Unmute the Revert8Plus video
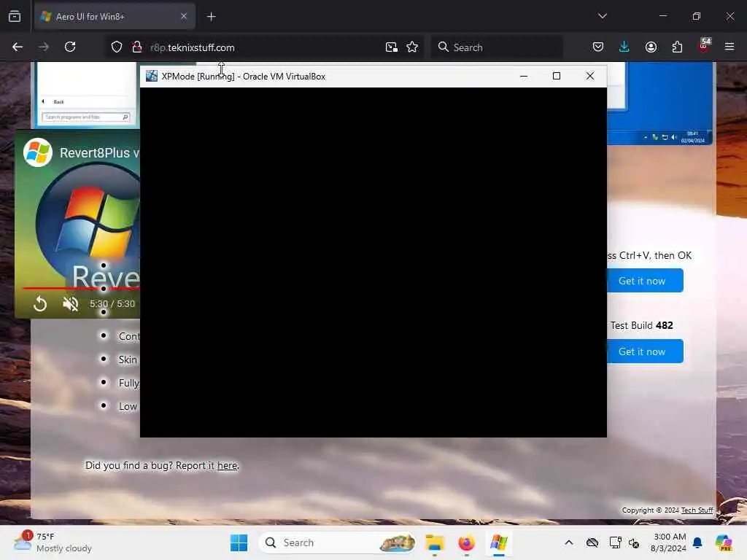Viewport: 747px width, 560px height. [71, 304]
